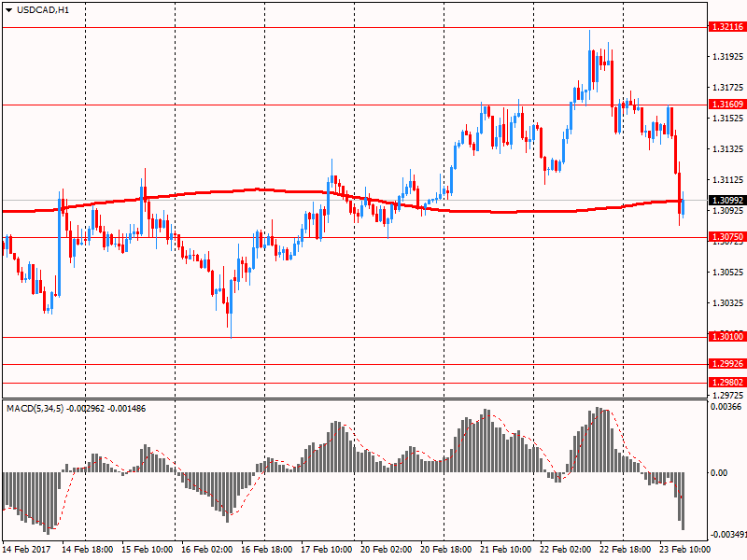Click the 14 Feb 18:00 time label
Screen dimensions: 747x560
point(88,550)
